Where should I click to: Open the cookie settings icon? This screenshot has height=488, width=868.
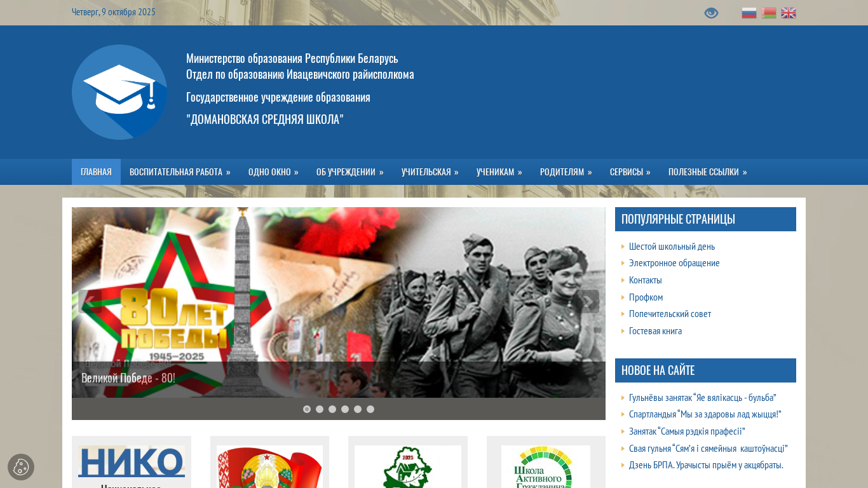click(x=21, y=467)
